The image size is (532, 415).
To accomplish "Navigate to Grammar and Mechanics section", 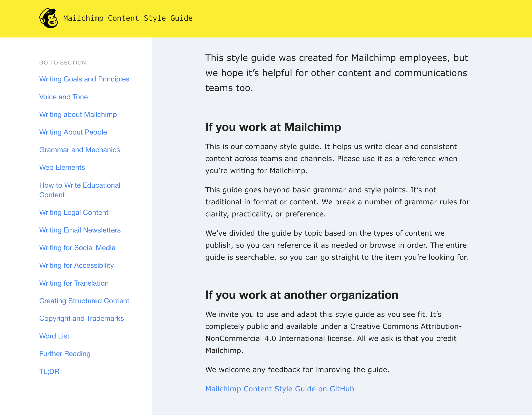I will coord(80,149).
